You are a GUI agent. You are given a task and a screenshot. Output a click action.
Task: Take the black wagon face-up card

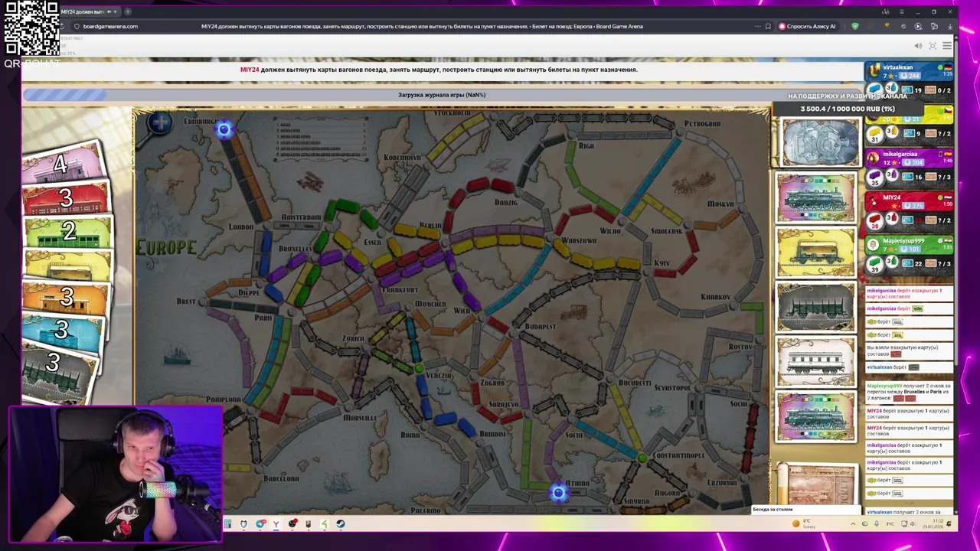coord(816,308)
